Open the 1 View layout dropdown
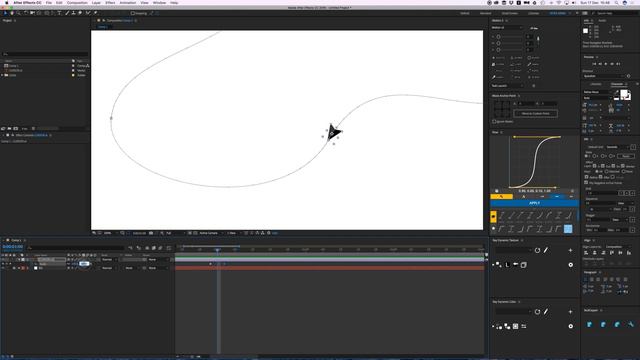Screen dimensions: 640x360 click(232, 233)
